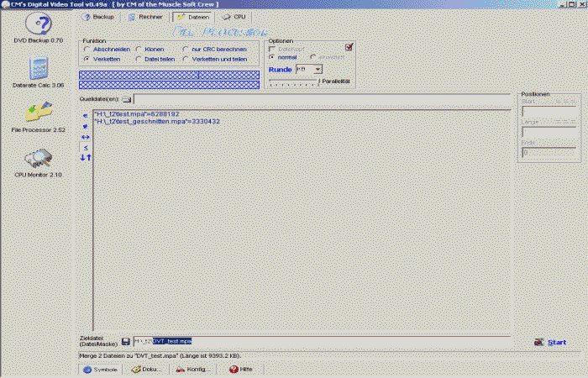Switch to the Backup tab
This screenshot has width=588, height=378.
(x=100, y=17)
